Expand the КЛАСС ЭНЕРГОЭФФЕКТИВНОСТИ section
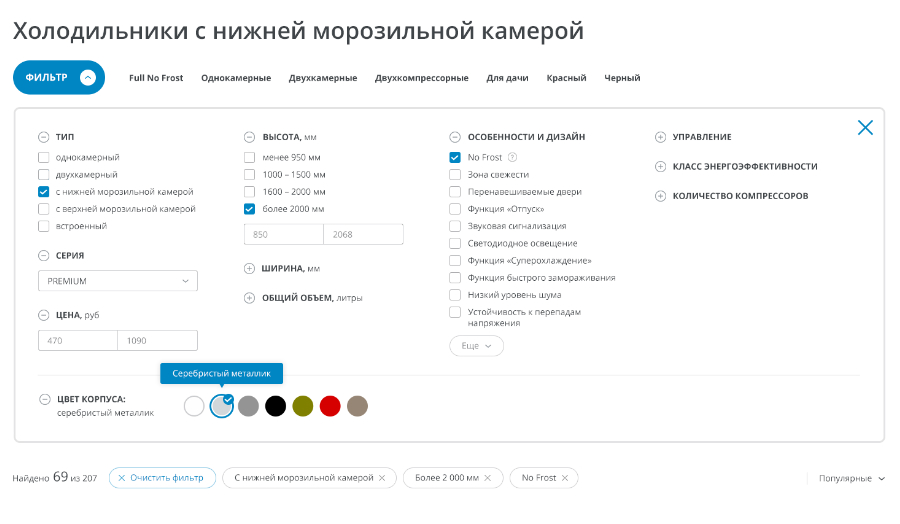Screen dimensions: 900x524 (x=660, y=167)
